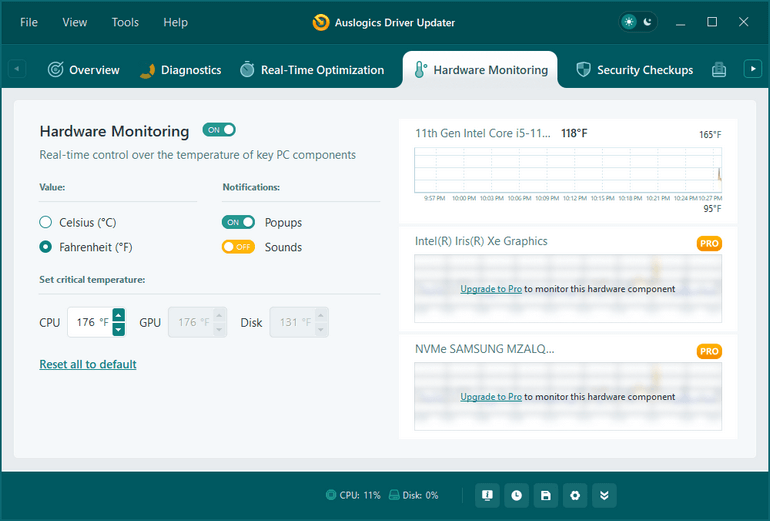Open the notifications alert icon in bottom bar

[487, 495]
